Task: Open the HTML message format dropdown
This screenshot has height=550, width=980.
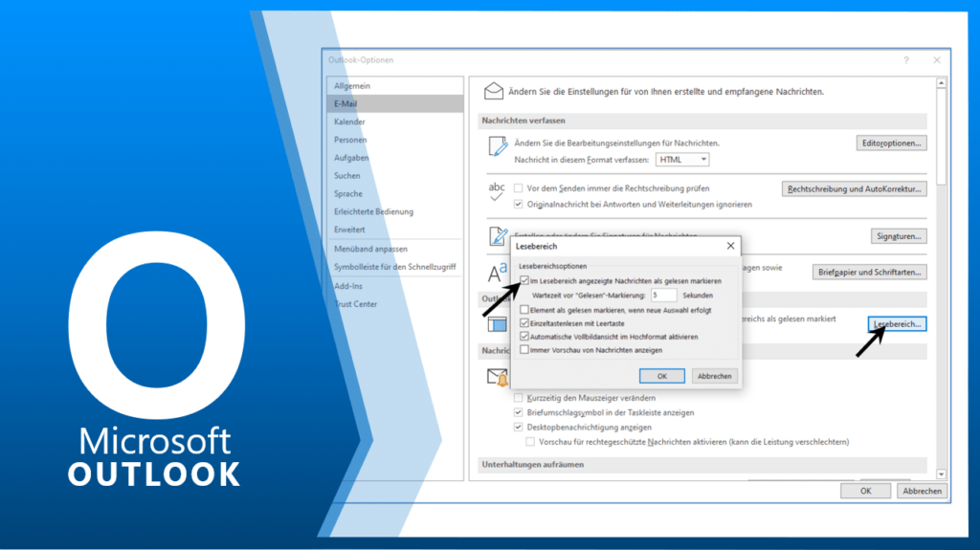Action: click(x=682, y=160)
